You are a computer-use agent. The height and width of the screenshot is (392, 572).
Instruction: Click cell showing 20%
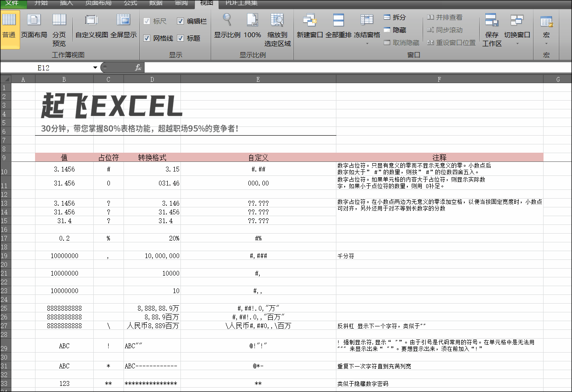pos(152,238)
